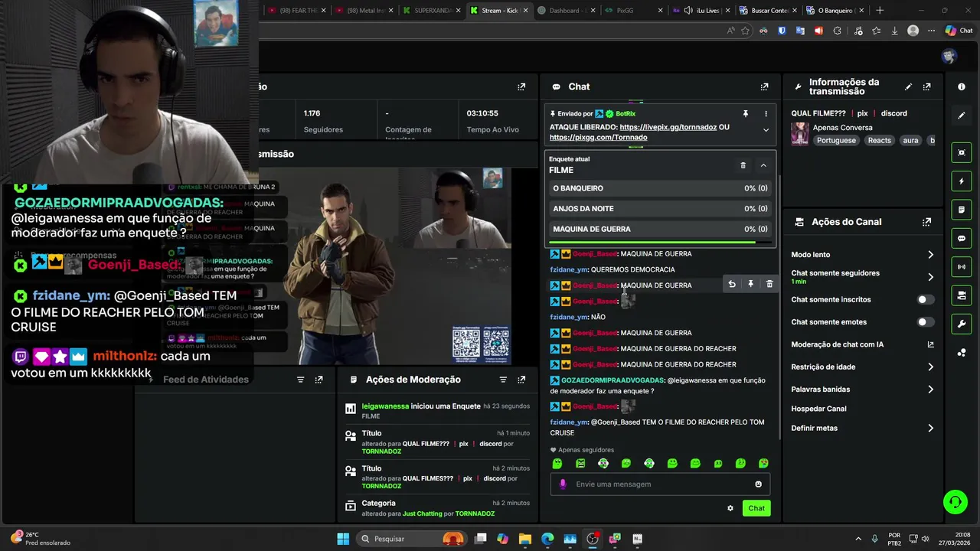The height and width of the screenshot is (551, 980).
Task: Pin the BotRix pinned message
Action: (x=745, y=113)
